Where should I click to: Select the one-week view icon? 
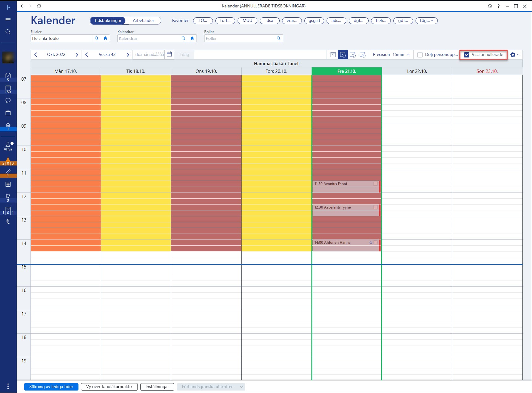(343, 55)
